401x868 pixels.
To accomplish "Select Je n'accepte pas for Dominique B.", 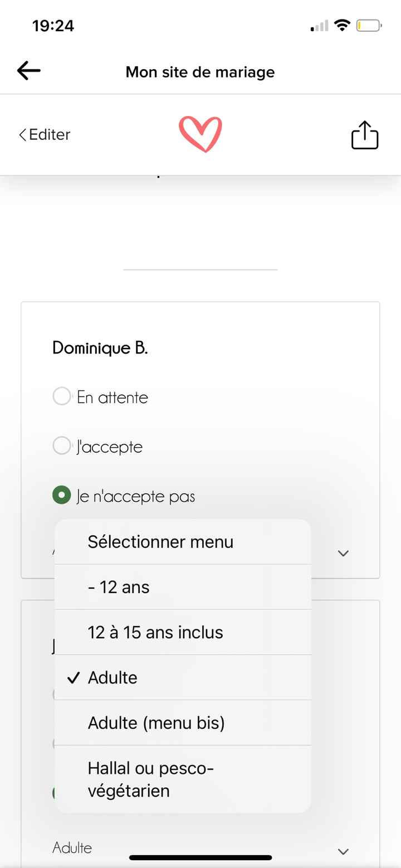I will [x=61, y=495].
